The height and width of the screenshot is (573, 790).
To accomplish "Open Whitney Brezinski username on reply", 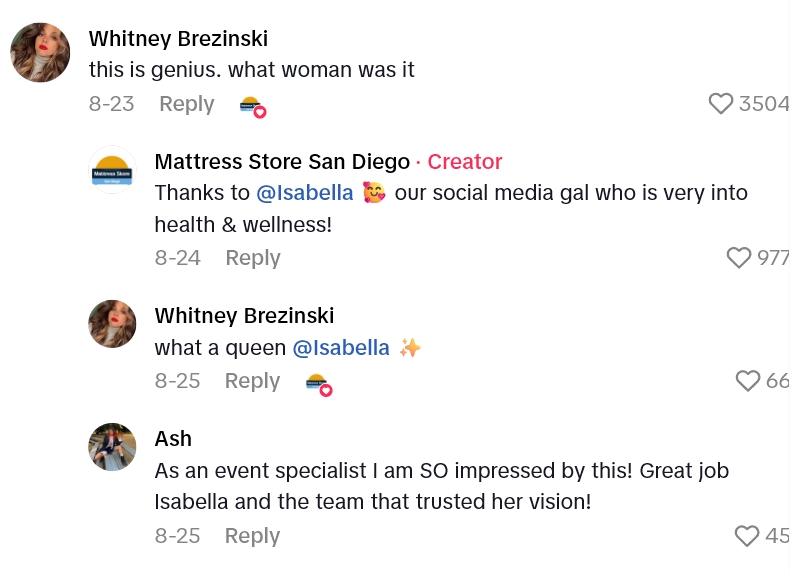I will click(x=244, y=316).
